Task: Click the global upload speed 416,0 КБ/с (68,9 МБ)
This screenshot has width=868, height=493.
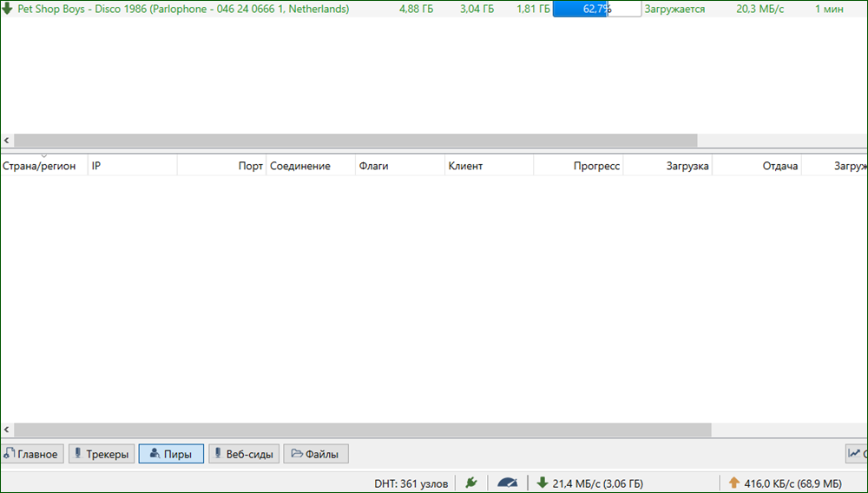Action: tap(785, 483)
